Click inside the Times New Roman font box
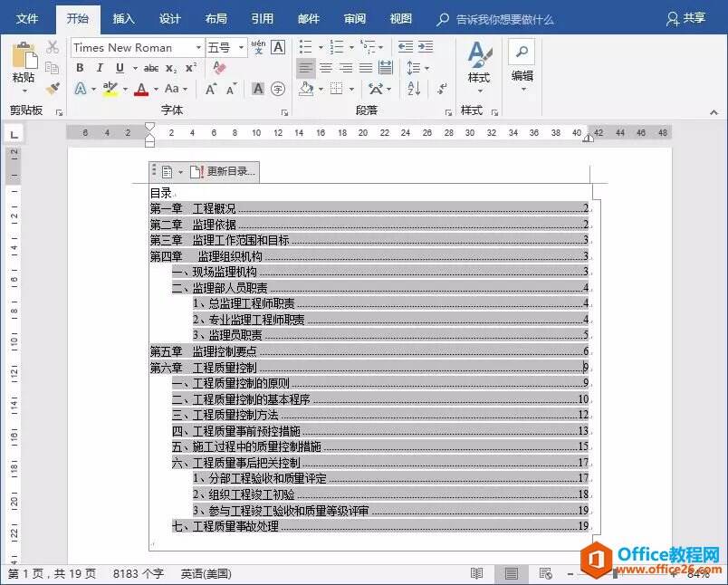 [133, 47]
